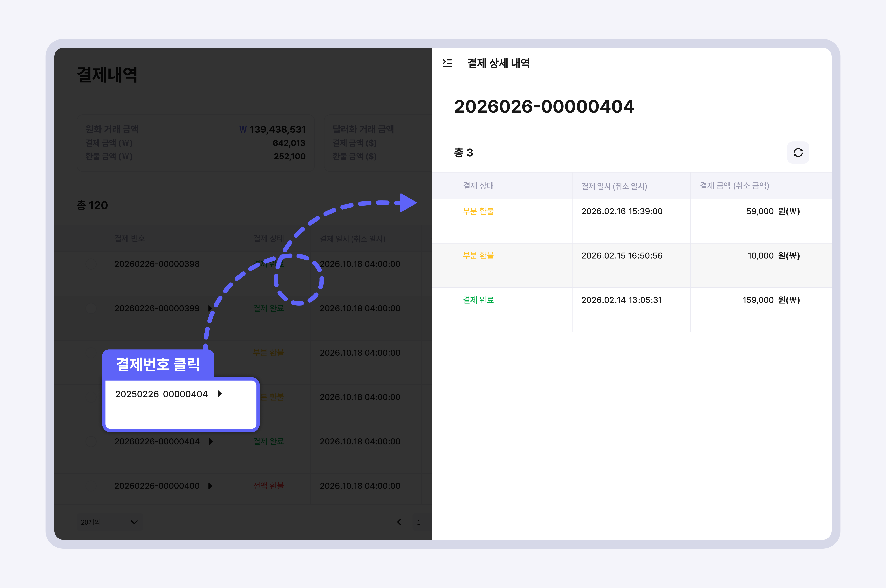The image size is (886, 588).
Task: Click payment number 20260226-00000398 link
Action: [157, 264]
